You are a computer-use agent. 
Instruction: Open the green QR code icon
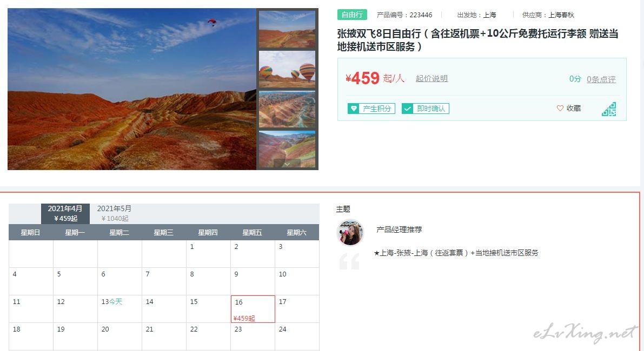609,109
